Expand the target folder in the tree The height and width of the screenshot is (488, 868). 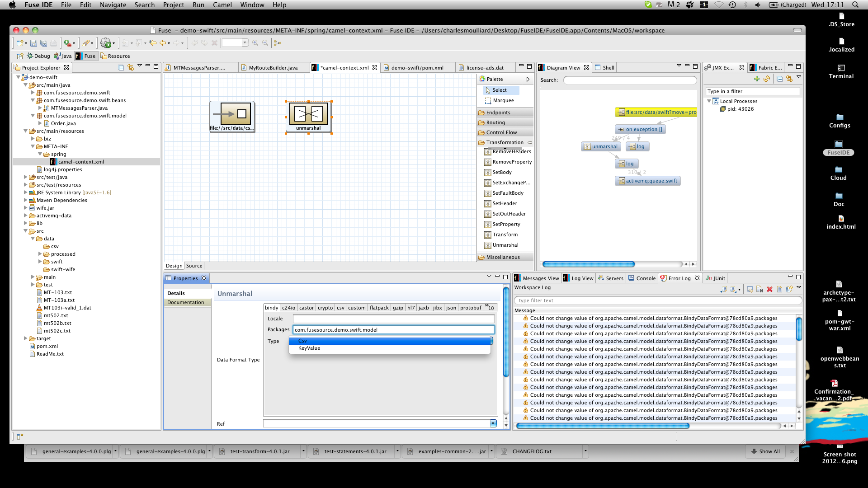click(26, 338)
